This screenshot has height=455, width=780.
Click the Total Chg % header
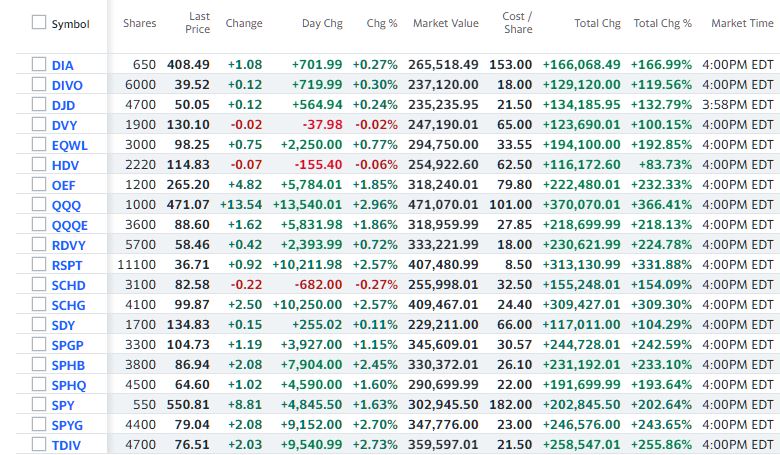[x=662, y=23]
